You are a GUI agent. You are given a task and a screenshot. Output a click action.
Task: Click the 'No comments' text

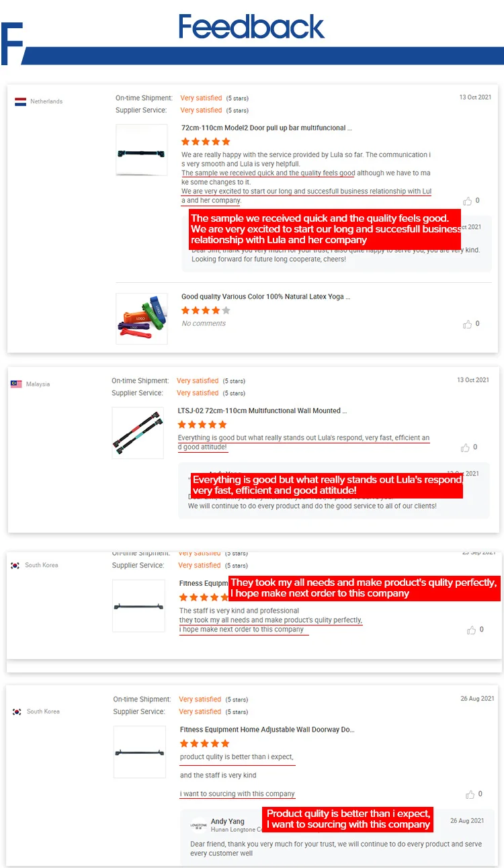(x=204, y=324)
